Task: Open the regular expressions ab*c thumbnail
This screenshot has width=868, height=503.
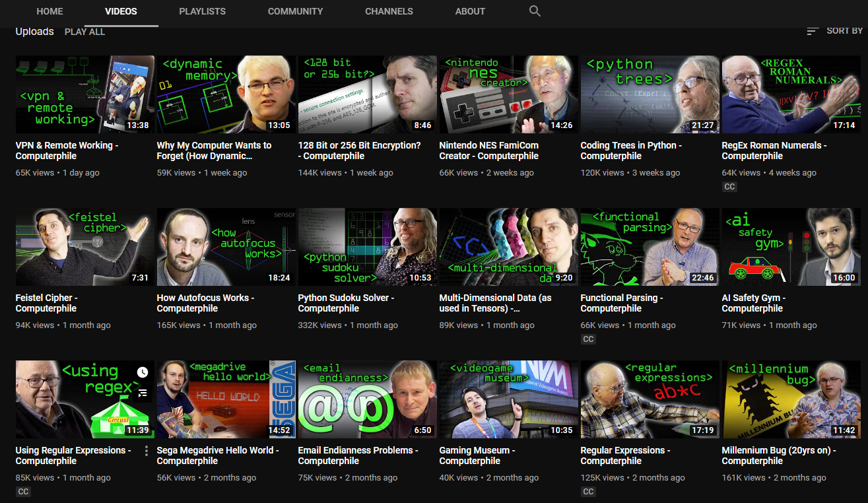Action: 650,399
